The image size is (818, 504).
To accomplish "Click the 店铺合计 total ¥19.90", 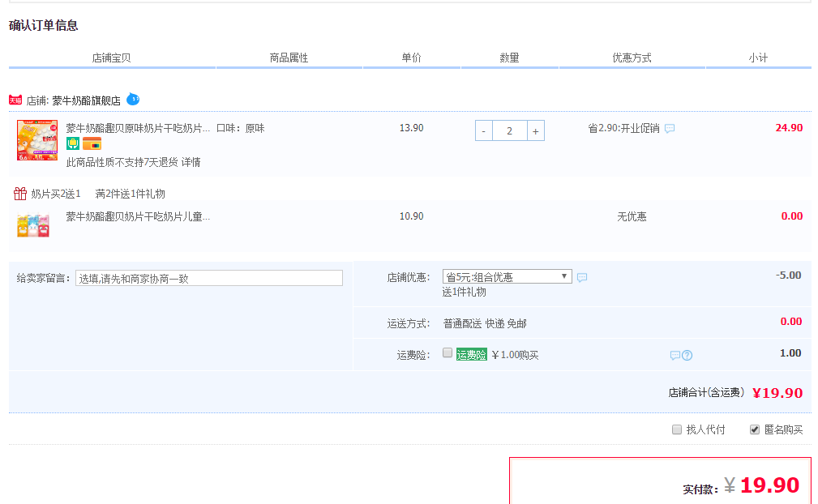I will (777, 393).
